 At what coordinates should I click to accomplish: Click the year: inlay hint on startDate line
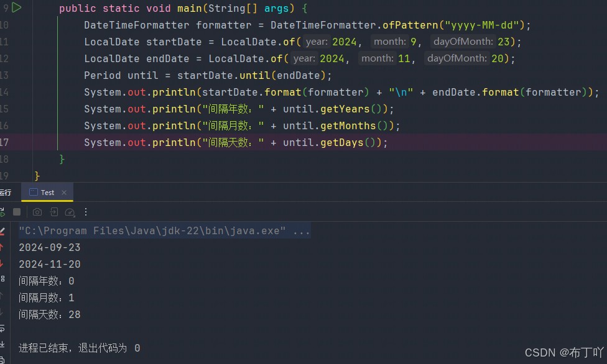tap(317, 42)
